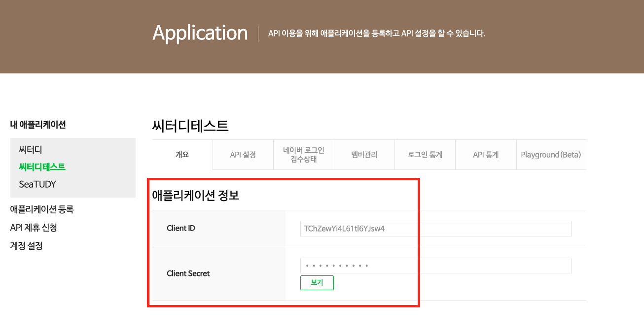
Task: Click the 내 애플리케이션 sidebar heading
Action: 38,125
